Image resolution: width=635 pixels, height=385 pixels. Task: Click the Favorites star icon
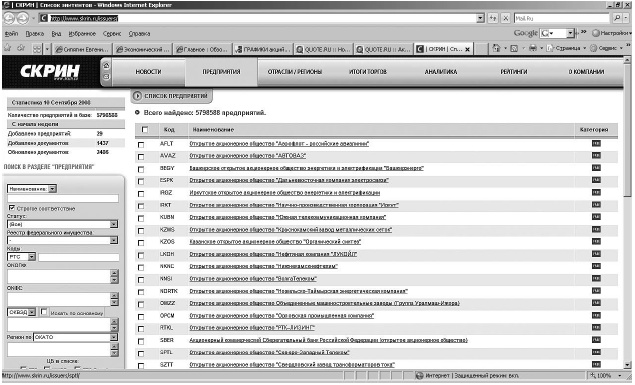click(x=8, y=49)
